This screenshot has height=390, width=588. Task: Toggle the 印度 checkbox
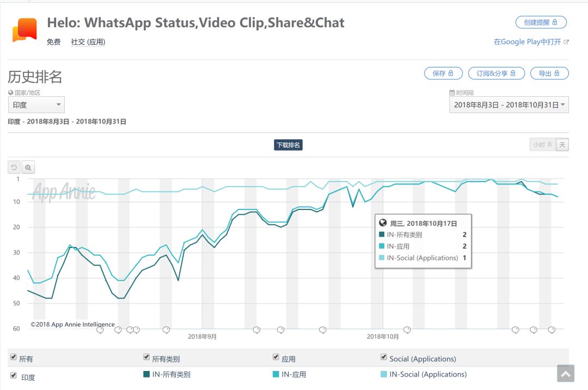14,375
